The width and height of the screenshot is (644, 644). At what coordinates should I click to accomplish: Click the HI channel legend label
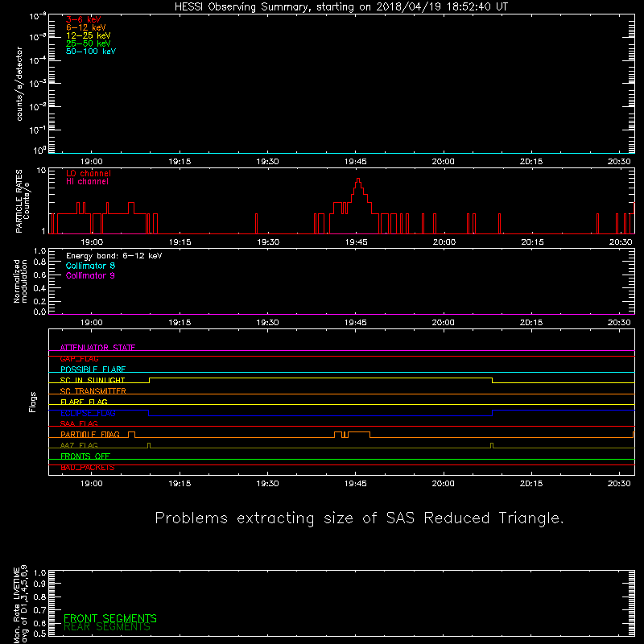(x=87, y=182)
